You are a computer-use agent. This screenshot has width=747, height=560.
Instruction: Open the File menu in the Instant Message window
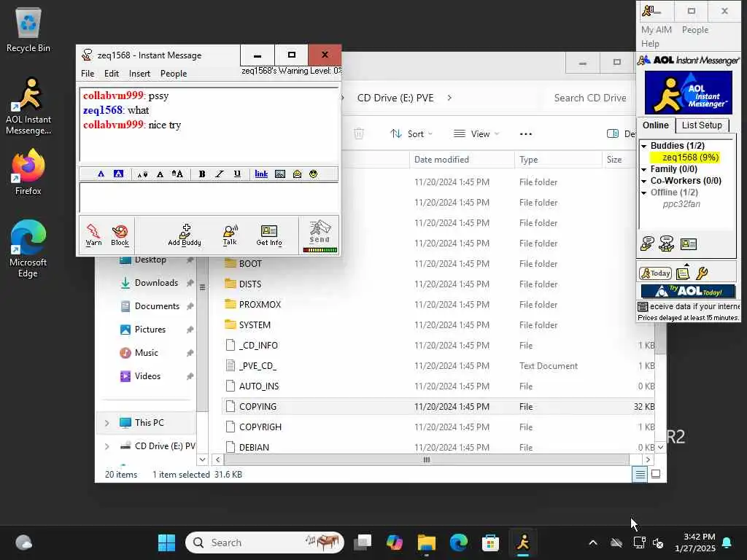(x=88, y=74)
